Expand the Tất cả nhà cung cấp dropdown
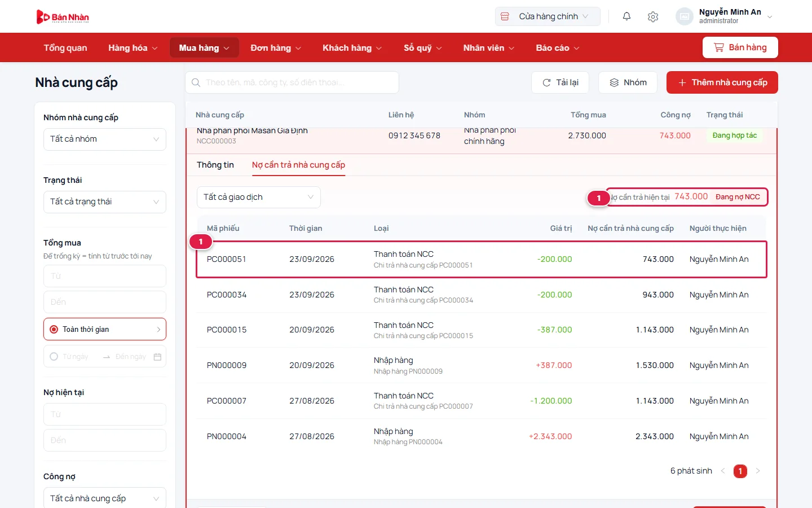Image resolution: width=812 pixels, height=508 pixels. [105, 498]
